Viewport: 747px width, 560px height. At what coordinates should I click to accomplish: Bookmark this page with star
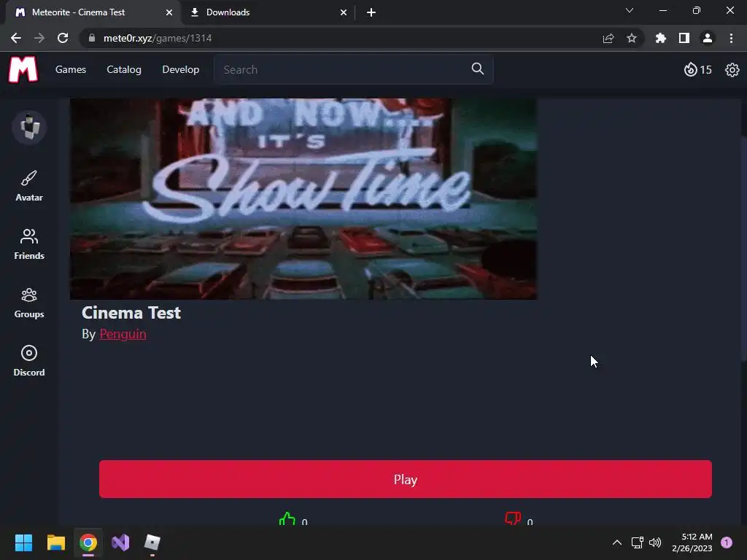pyautogui.click(x=631, y=38)
